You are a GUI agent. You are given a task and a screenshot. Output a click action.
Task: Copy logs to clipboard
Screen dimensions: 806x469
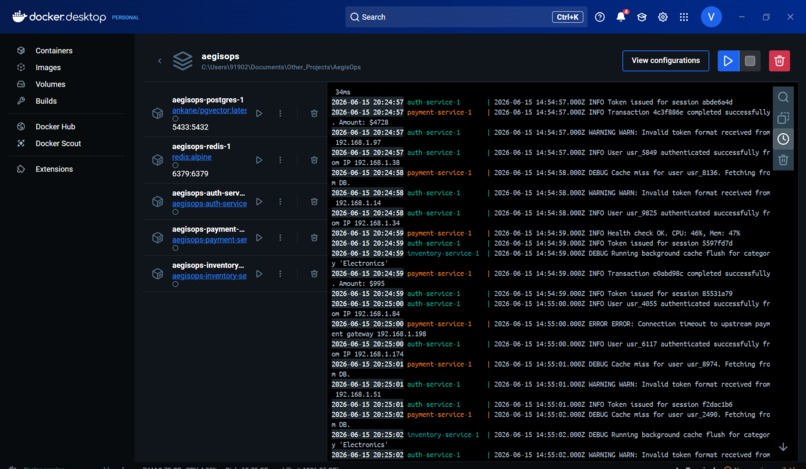point(783,118)
